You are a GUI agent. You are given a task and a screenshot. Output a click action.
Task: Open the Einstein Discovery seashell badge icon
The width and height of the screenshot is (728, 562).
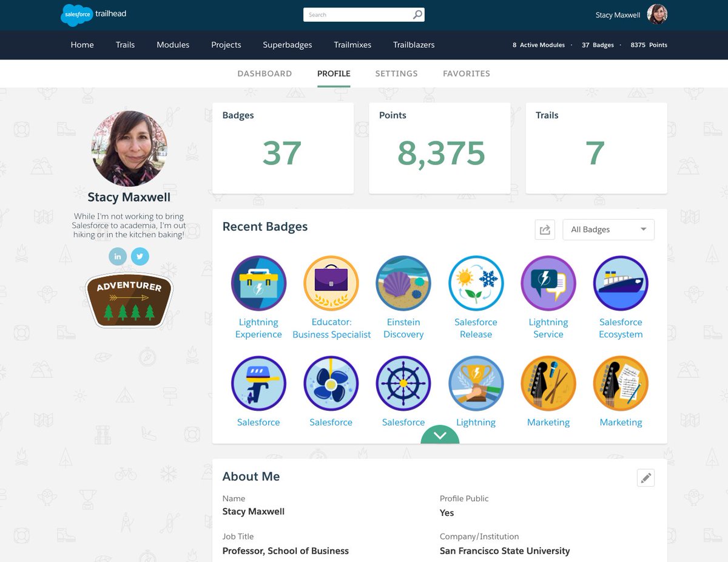point(403,283)
